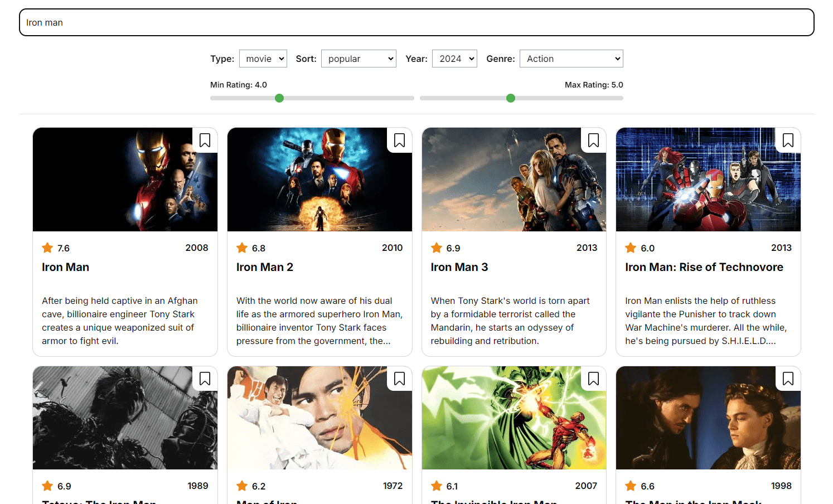Click the 6.8 rating value
The height and width of the screenshot is (504, 833).
(x=259, y=248)
